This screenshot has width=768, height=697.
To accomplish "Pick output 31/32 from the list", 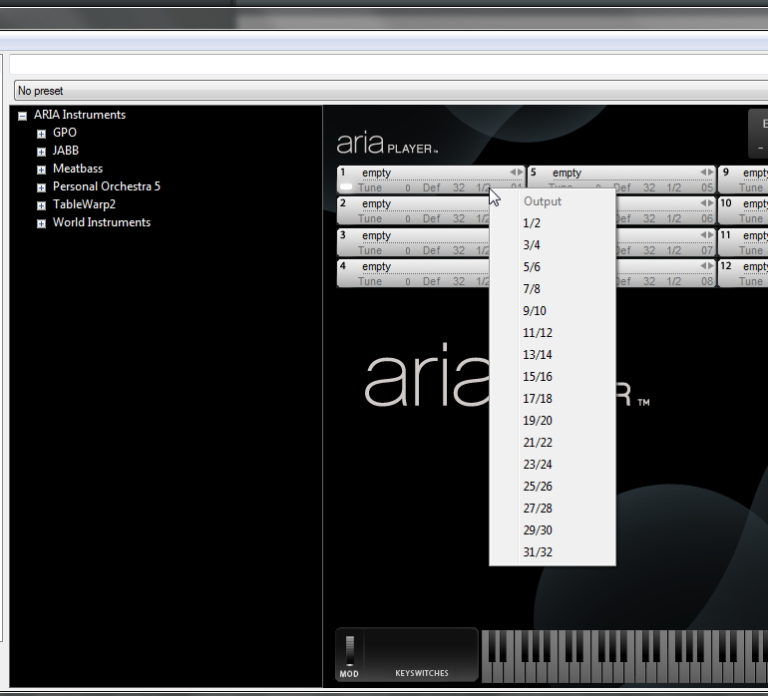I will [x=537, y=552].
